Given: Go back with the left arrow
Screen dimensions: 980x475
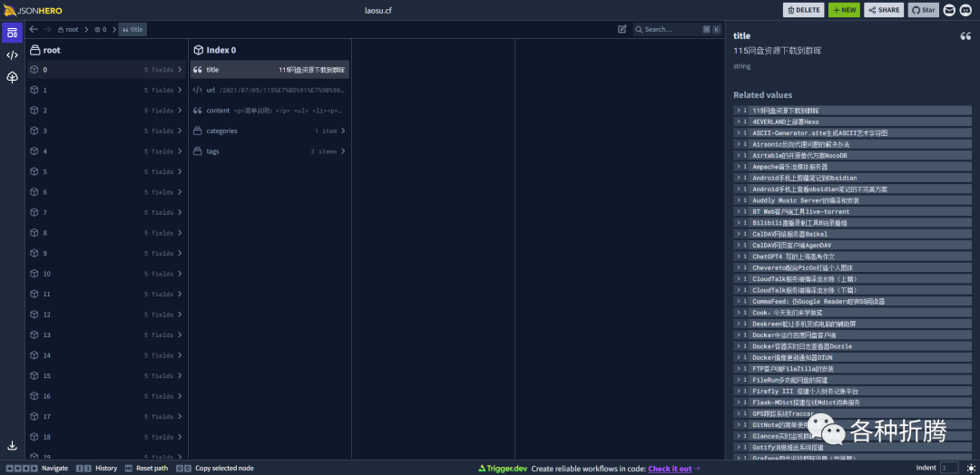Looking at the screenshot, I should (34, 29).
